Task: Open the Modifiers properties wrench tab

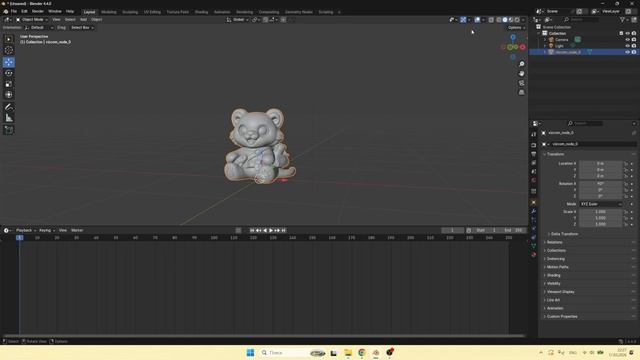Action: point(533,211)
